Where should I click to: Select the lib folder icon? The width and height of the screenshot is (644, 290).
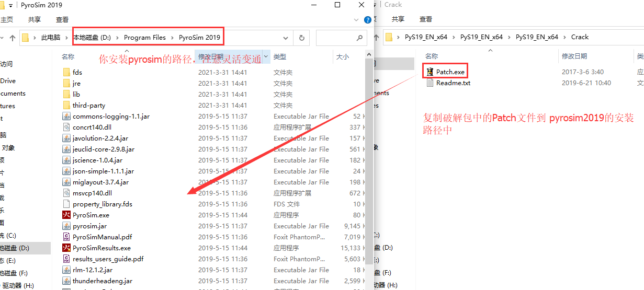tap(66, 94)
